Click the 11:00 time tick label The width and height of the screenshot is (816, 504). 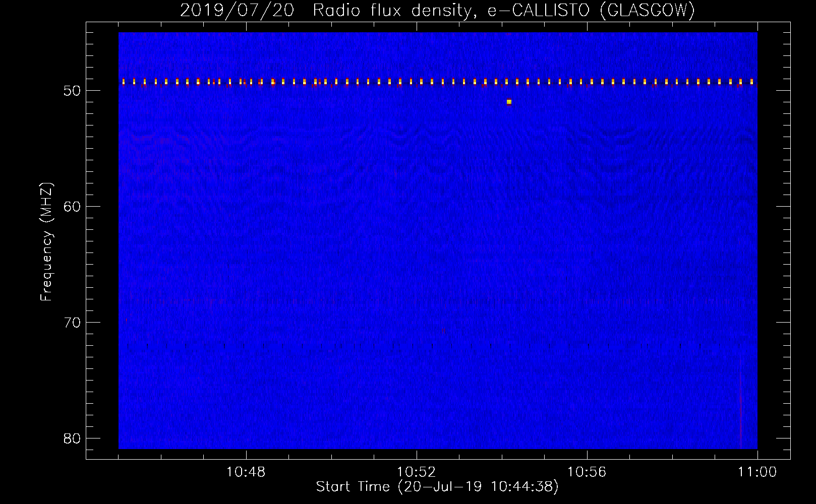pos(757,472)
